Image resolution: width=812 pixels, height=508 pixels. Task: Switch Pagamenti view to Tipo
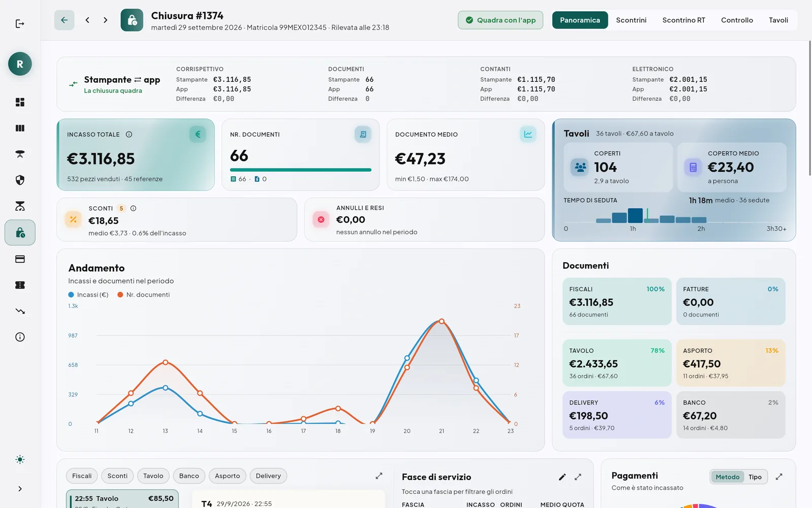click(755, 477)
